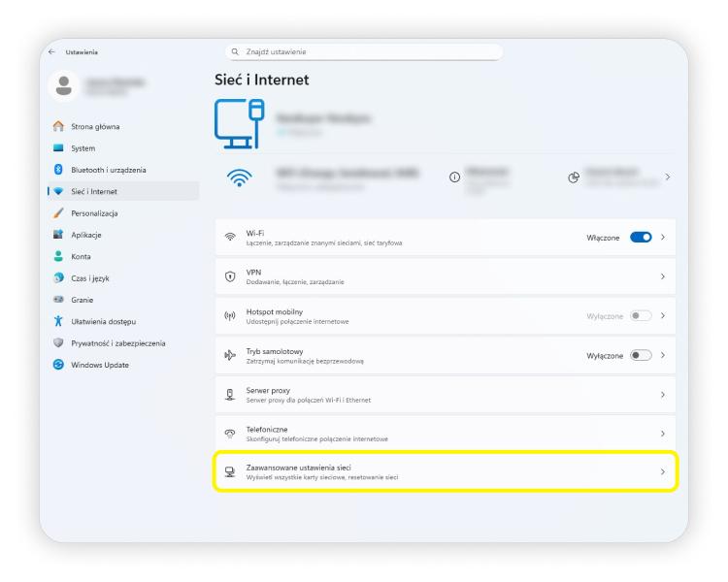Toggle the Hotspot mobilny switch
This screenshot has width=728, height=582.
coord(641,316)
